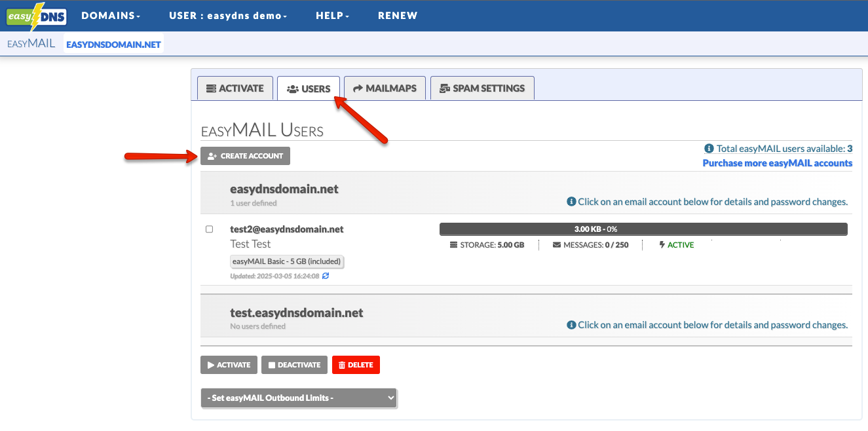Open the DOMAINS menu
This screenshot has height=431, width=868.
tap(111, 16)
